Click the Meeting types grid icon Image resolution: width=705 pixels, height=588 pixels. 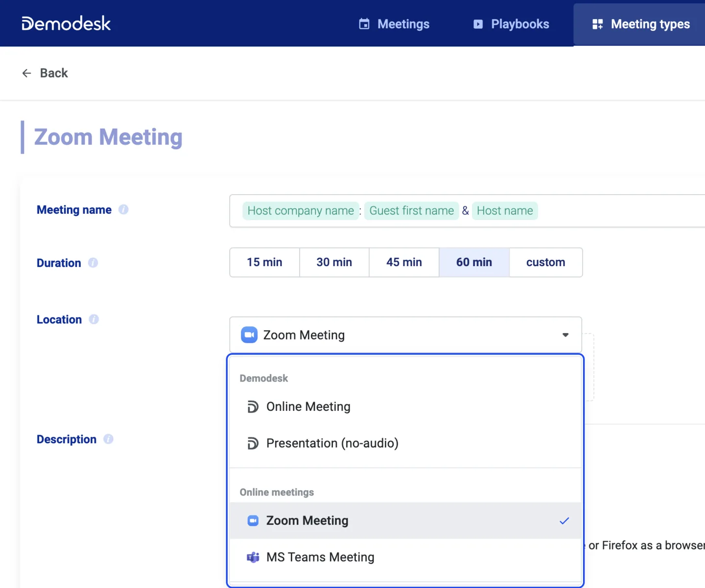(x=598, y=24)
